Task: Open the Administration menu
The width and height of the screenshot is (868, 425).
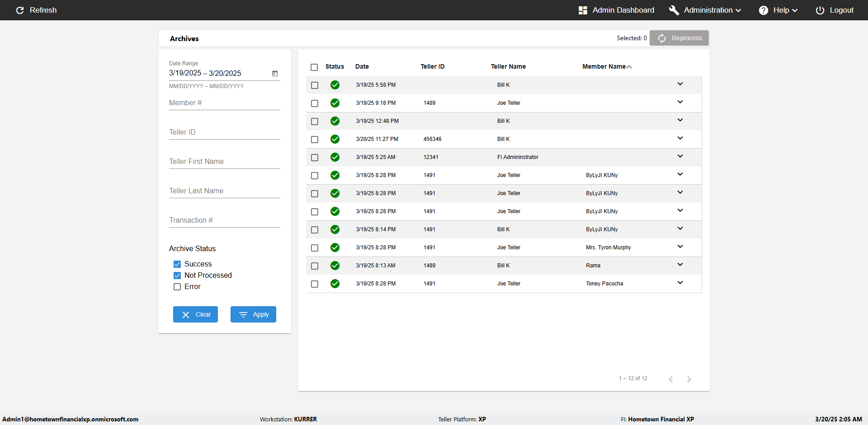Action: point(708,10)
